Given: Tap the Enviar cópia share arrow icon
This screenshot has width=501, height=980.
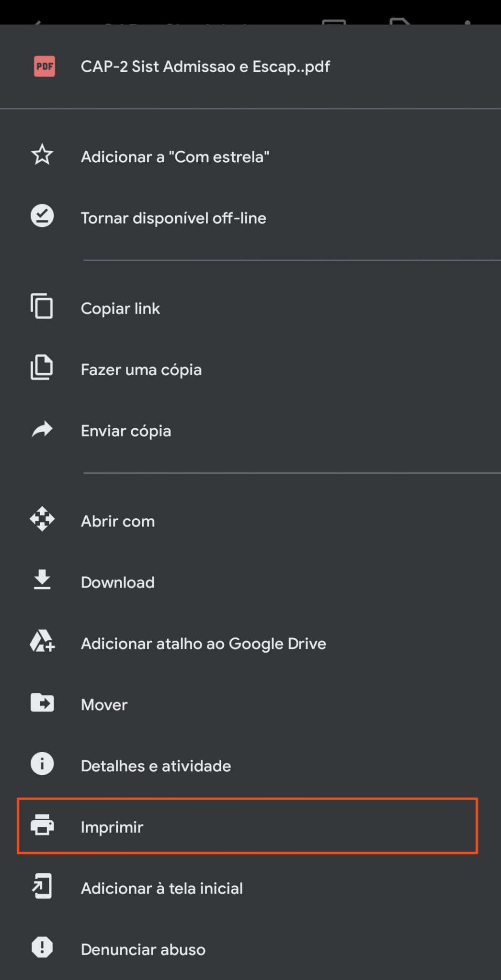Looking at the screenshot, I should click(42, 429).
